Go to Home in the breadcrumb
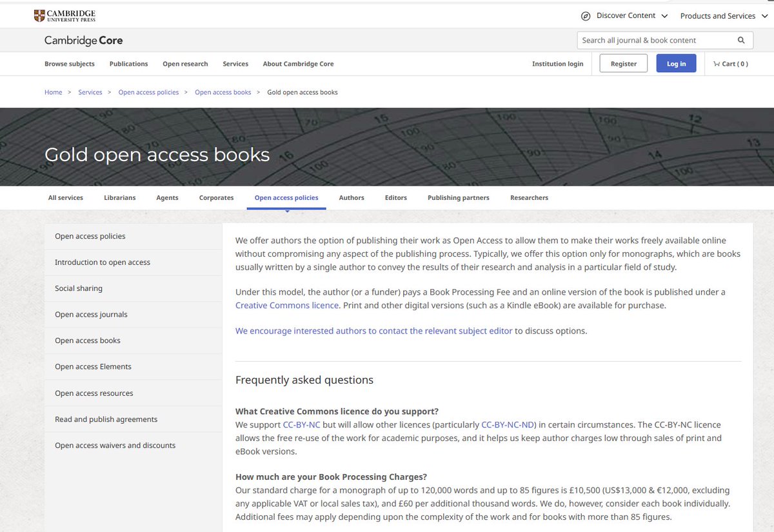This screenshot has height=532, width=774. pyautogui.click(x=54, y=92)
